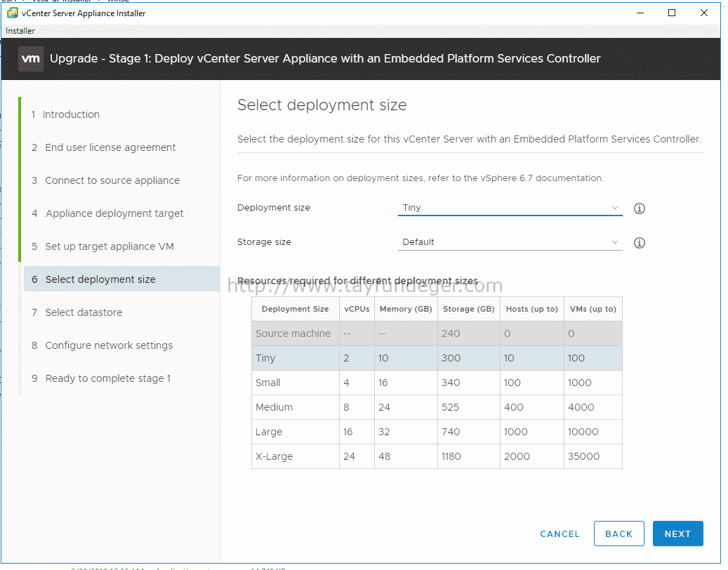Click hosts value 400 in Medium row
728x570 pixels.
(x=513, y=407)
